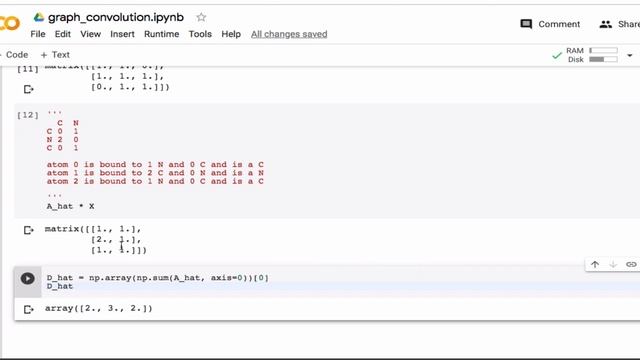
Task: Add a new Code cell
Action: point(14,55)
